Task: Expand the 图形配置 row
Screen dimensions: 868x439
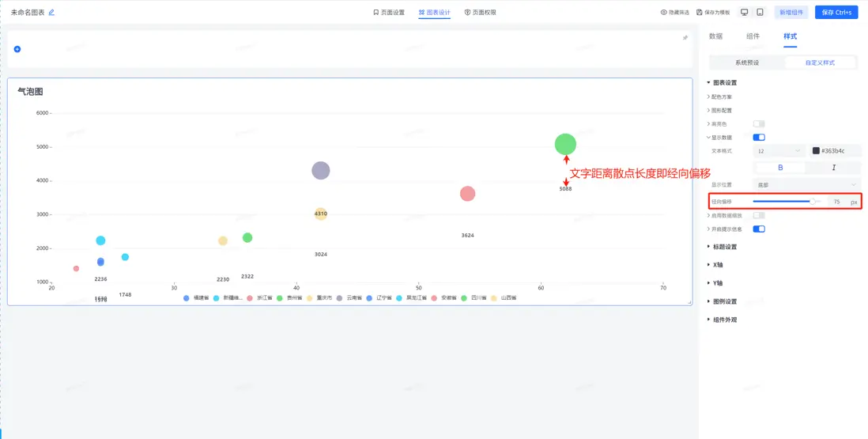Action: (719, 111)
